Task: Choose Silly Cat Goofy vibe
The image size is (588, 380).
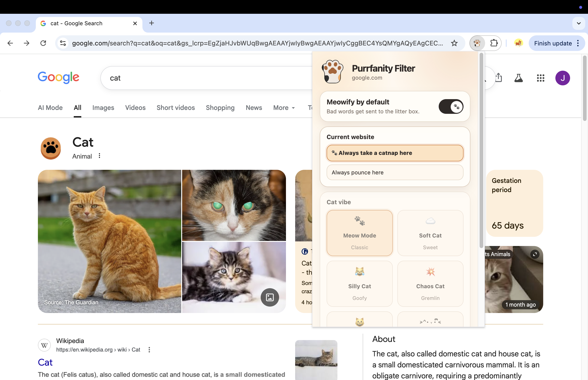Action: tap(359, 284)
